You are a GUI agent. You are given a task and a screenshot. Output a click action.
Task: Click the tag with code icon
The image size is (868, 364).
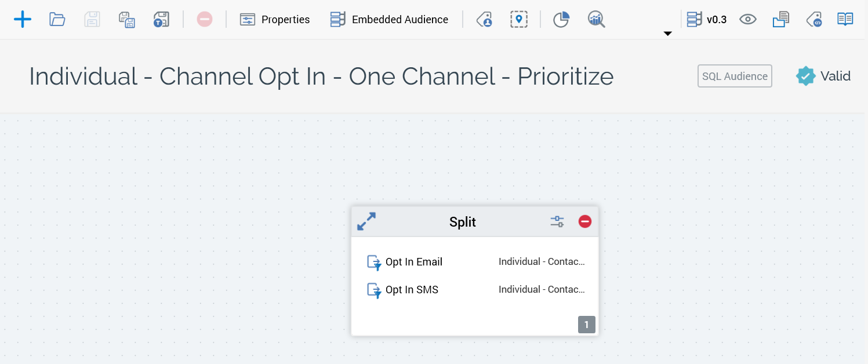coord(814,19)
